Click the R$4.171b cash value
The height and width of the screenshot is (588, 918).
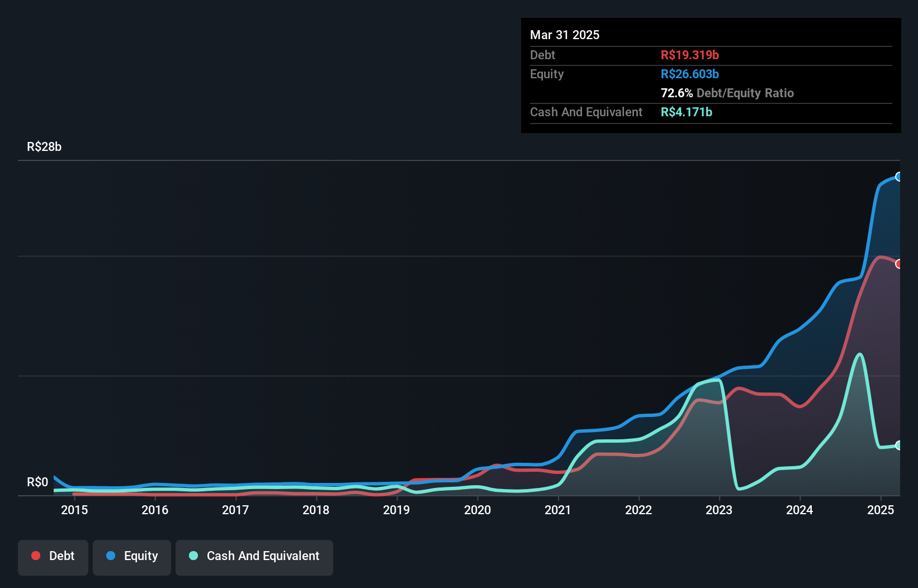[687, 112]
